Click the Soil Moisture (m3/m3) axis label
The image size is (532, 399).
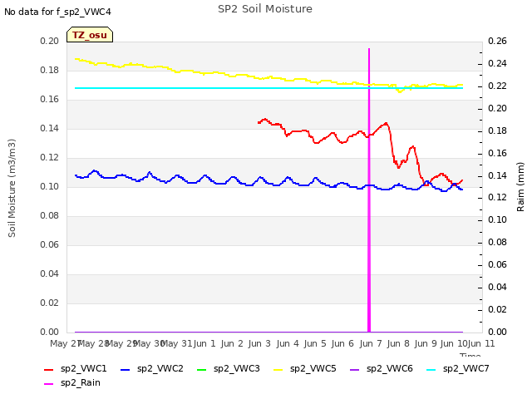click(x=12, y=188)
